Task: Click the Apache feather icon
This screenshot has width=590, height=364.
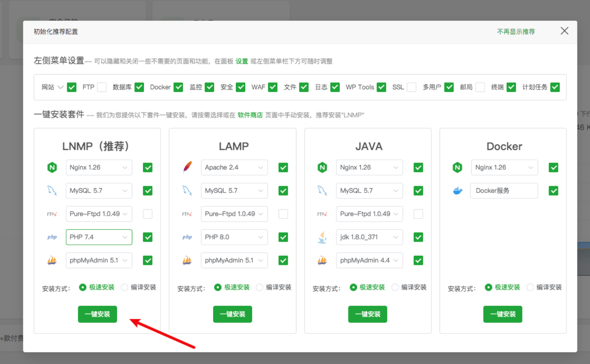Action: [187, 167]
